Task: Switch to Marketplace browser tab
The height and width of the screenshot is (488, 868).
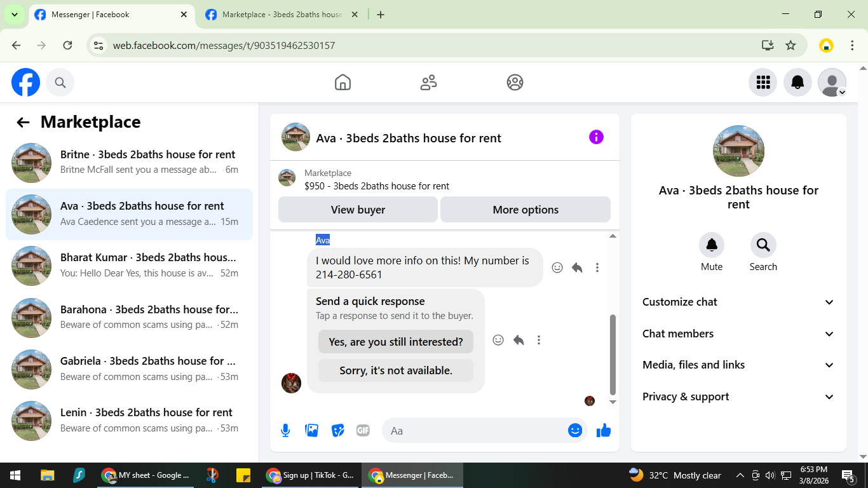Action: 282,15
